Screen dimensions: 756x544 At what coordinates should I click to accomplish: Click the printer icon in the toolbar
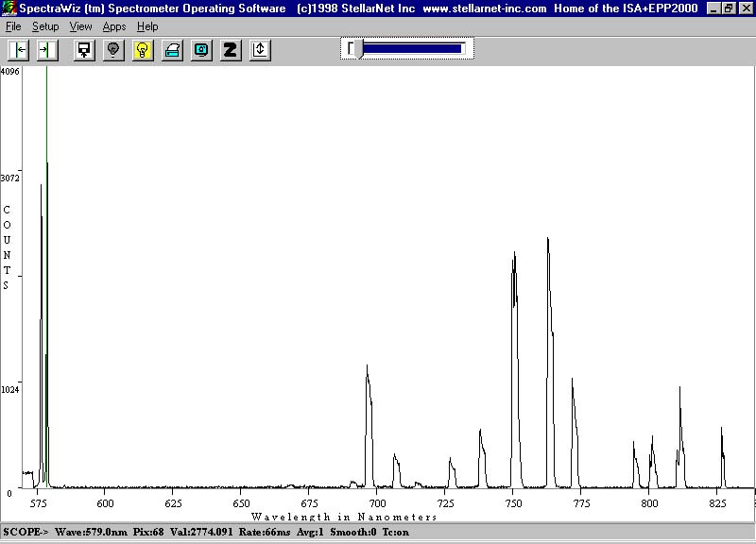172,50
